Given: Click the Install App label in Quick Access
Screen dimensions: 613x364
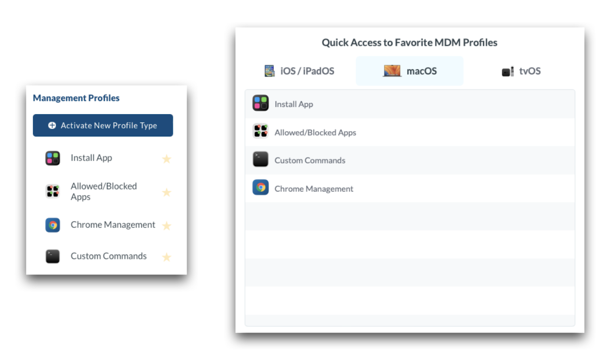Looking at the screenshot, I should (294, 104).
